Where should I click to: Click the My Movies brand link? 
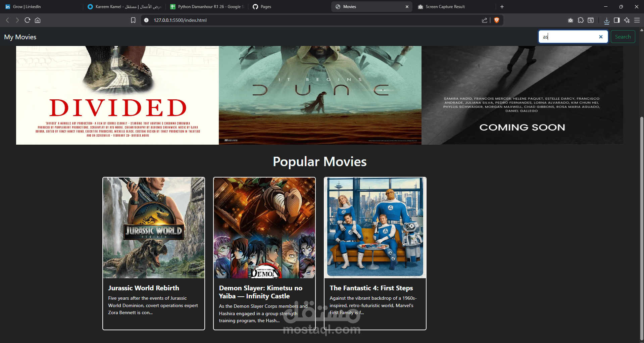click(x=20, y=37)
